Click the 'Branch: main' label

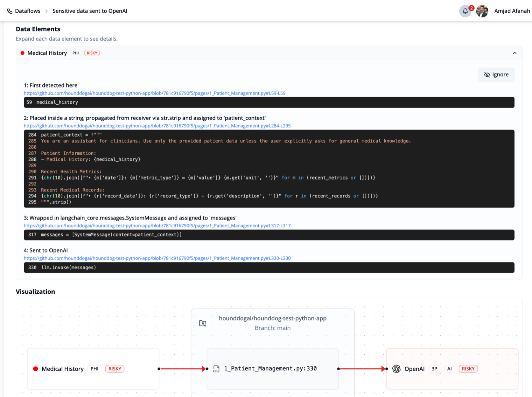pos(273,328)
